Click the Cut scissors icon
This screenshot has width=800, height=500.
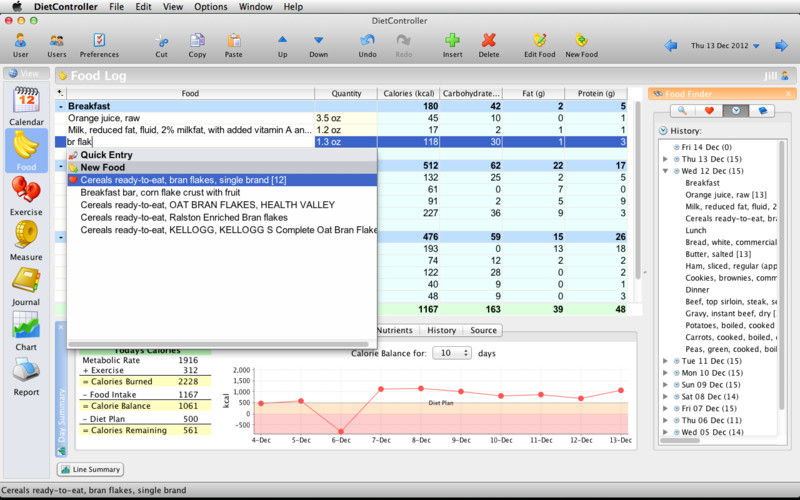pyautogui.click(x=161, y=45)
